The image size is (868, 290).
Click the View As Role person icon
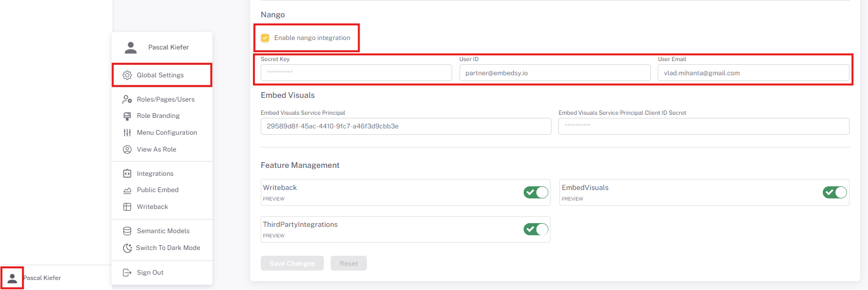pos(127,149)
